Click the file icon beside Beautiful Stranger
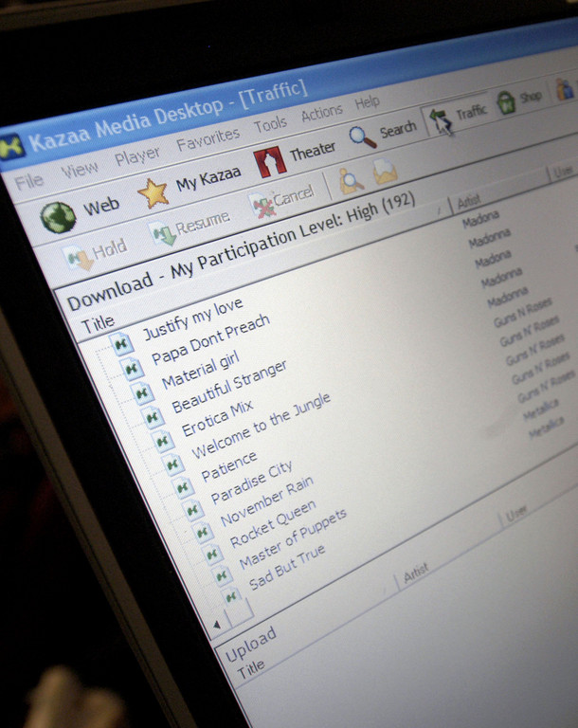Image resolution: width=578 pixels, height=728 pixels. (x=153, y=417)
